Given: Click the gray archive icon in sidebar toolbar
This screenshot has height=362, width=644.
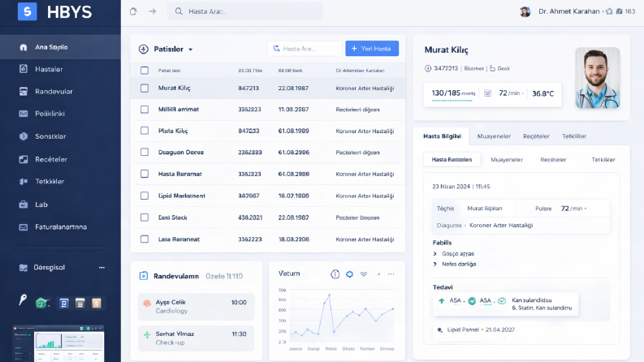Looking at the screenshot, I should pos(80,304).
